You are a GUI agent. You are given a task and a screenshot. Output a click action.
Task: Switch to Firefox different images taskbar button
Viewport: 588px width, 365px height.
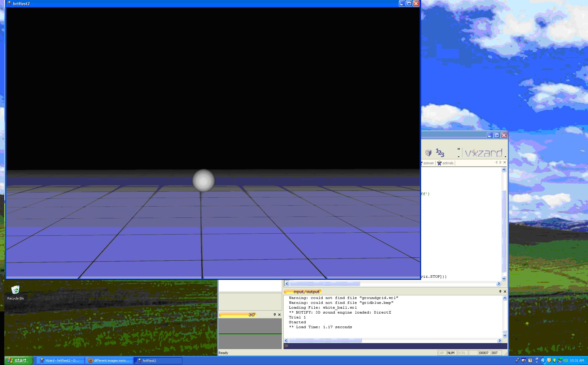pos(109,360)
